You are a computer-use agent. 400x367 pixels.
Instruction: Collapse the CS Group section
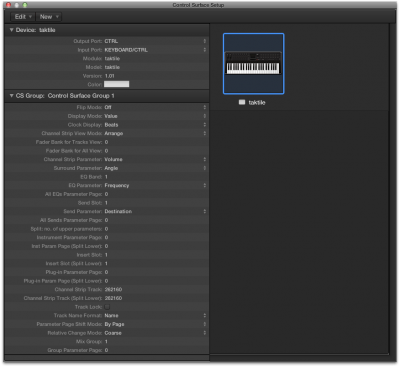click(11, 96)
